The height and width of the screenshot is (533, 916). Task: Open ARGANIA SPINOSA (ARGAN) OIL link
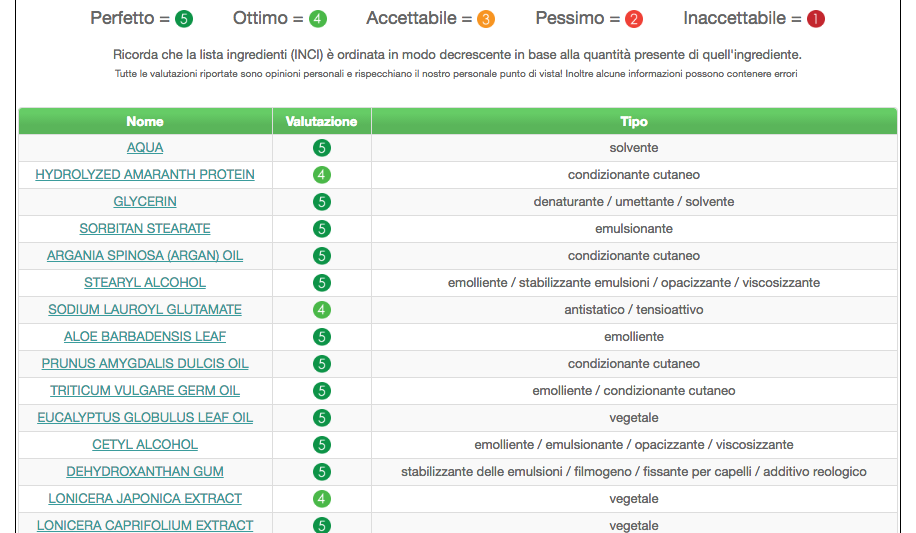(x=145, y=255)
